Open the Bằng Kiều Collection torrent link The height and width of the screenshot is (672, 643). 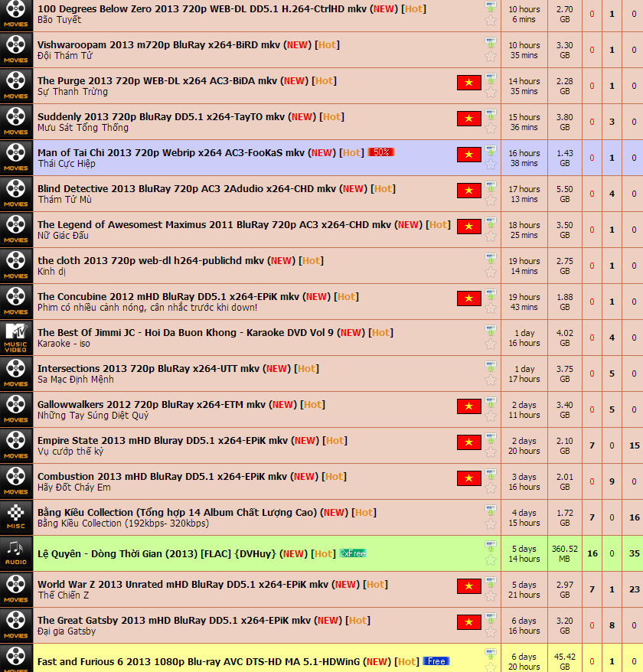coord(177,513)
